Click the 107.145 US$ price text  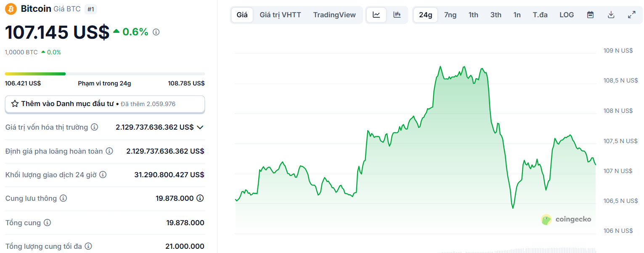[57, 32]
